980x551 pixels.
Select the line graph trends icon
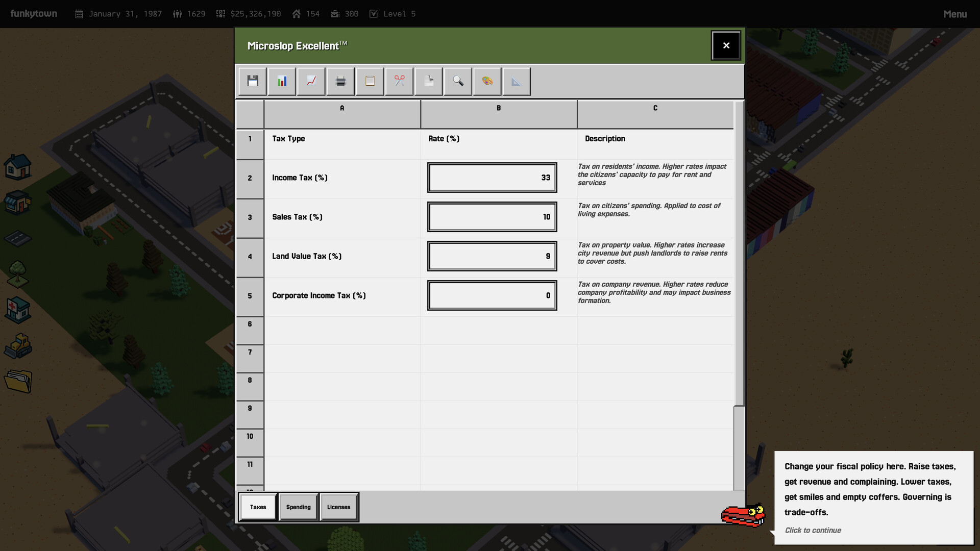point(311,81)
